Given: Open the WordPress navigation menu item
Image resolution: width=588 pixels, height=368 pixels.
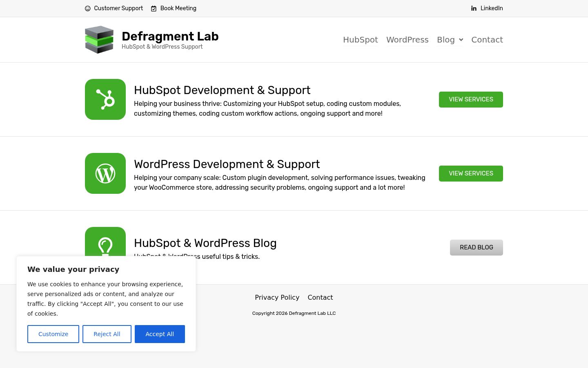Looking at the screenshot, I should tap(408, 40).
